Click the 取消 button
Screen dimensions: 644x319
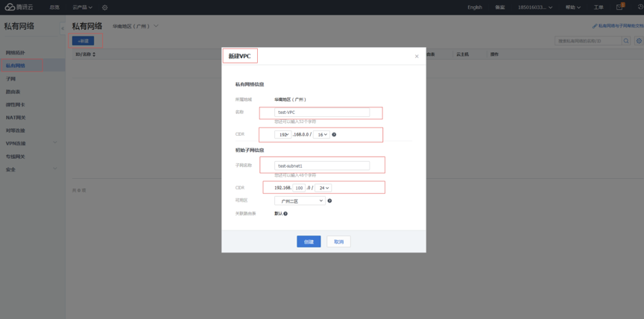click(x=338, y=241)
